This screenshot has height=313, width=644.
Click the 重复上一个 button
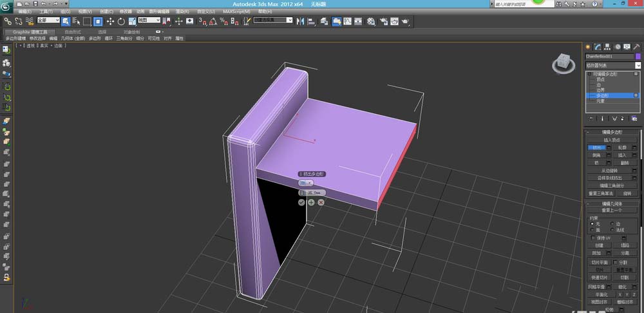click(x=612, y=211)
